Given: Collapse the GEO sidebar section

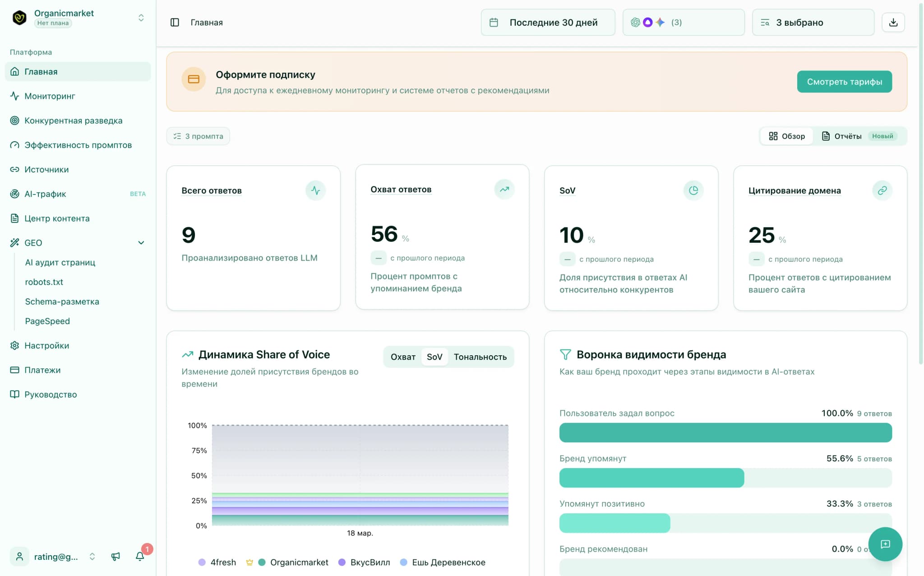Looking at the screenshot, I should (x=141, y=243).
